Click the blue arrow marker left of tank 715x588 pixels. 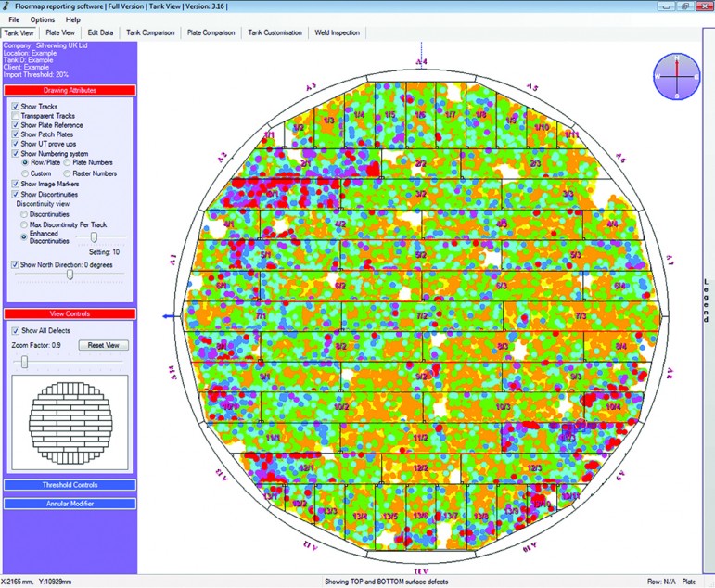pos(168,317)
